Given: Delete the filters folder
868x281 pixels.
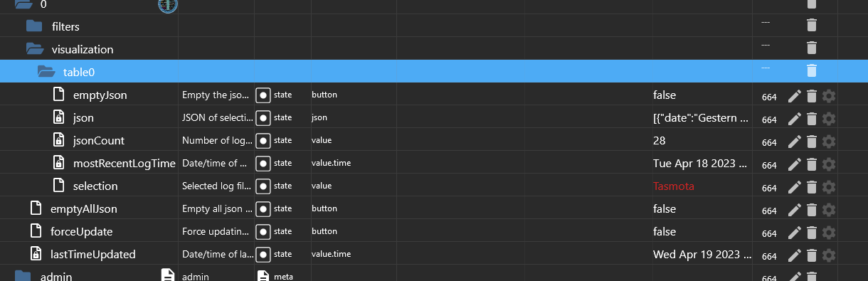Looking at the screenshot, I should 812,25.
